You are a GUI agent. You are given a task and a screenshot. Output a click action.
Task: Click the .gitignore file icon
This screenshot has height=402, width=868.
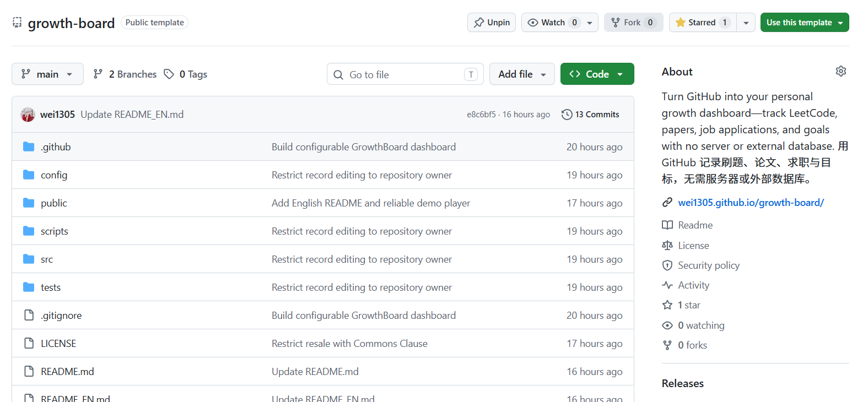pos(29,315)
